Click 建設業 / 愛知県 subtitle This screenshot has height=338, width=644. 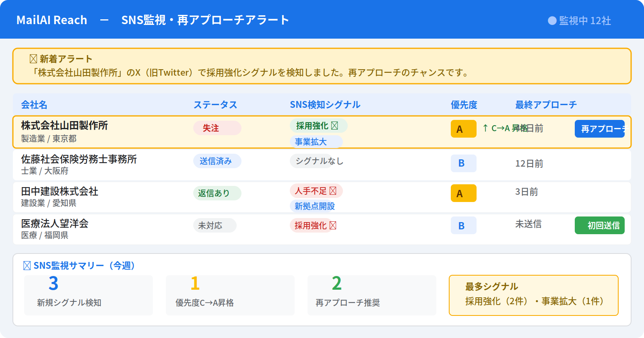coord(49,203)
